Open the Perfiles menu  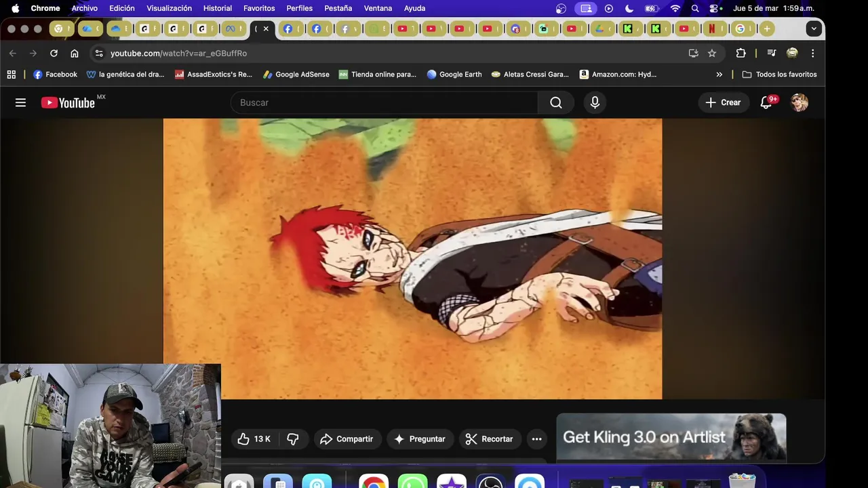coord(299,8)
